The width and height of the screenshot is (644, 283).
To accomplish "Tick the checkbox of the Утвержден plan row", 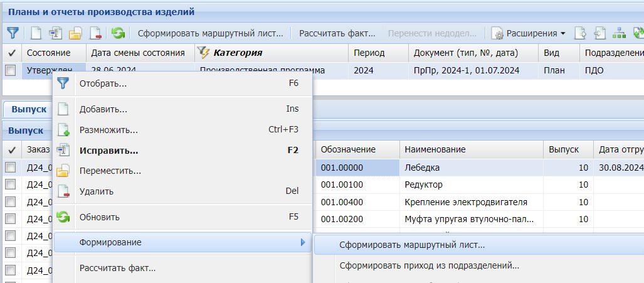I will click(x=11, y=71).
